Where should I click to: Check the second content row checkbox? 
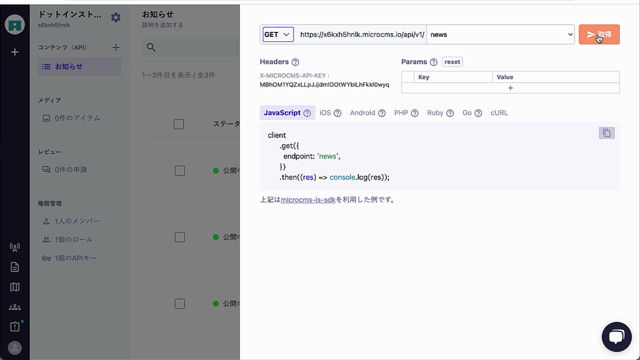180,237
